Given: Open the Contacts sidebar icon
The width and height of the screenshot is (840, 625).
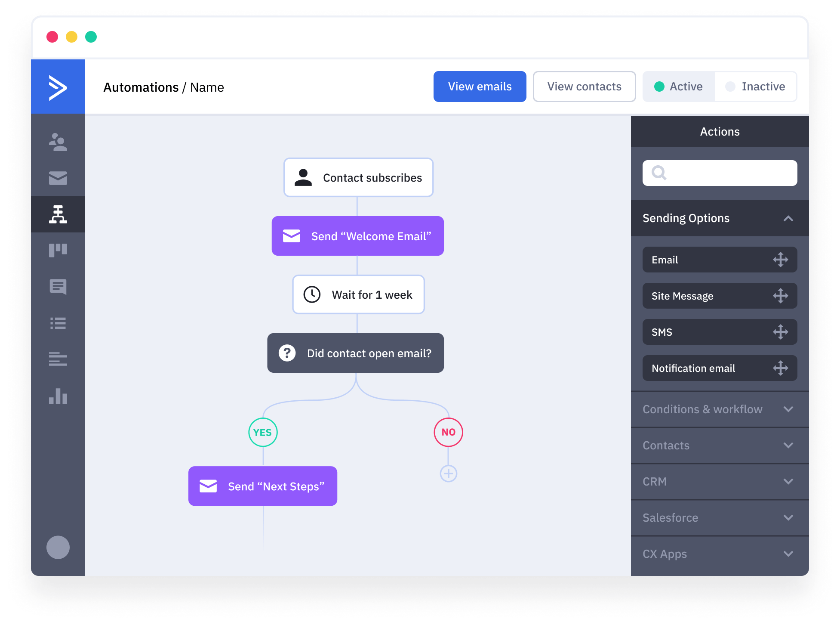Looking at the screenshot, I should (58, 142).
